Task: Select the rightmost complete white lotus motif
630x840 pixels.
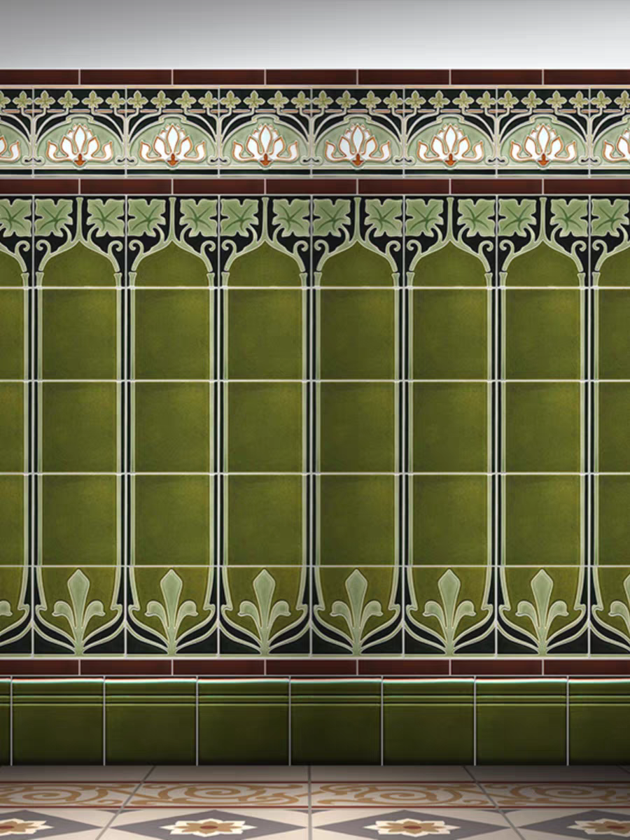Action: [542, 145]
